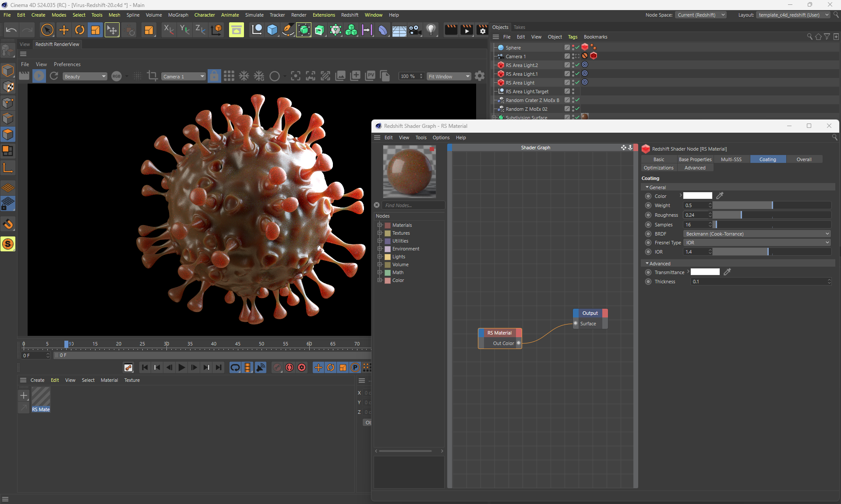Click the undo arrow icon
Viewport: 841px width, 504px height.
point(11,30)
